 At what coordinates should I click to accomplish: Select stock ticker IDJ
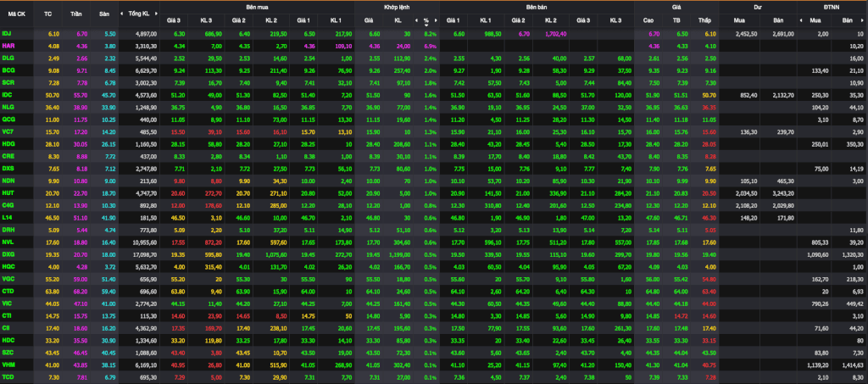point(7,34)
